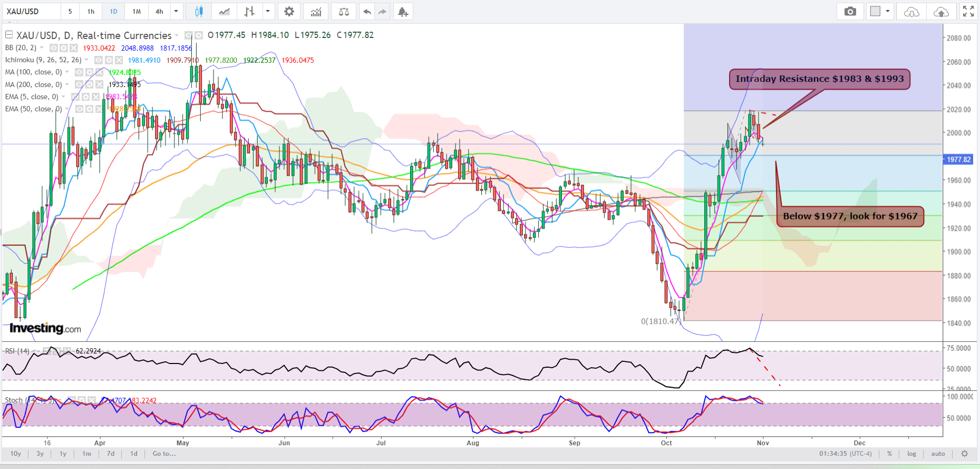Screen dimensions: 980x469
Task: Open Stoch indicator settings gear
Action: point(81,400)
